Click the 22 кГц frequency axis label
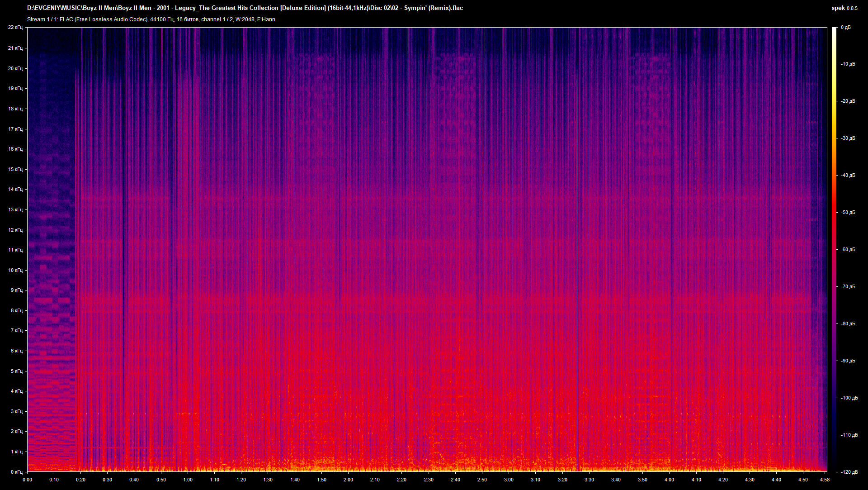 click(x=17, y=27)
